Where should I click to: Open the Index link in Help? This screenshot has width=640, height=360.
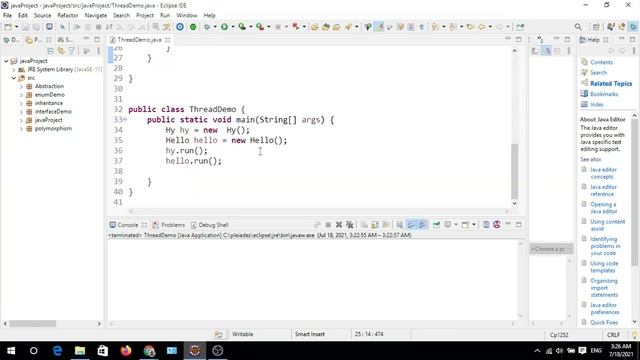click(596, 104)
